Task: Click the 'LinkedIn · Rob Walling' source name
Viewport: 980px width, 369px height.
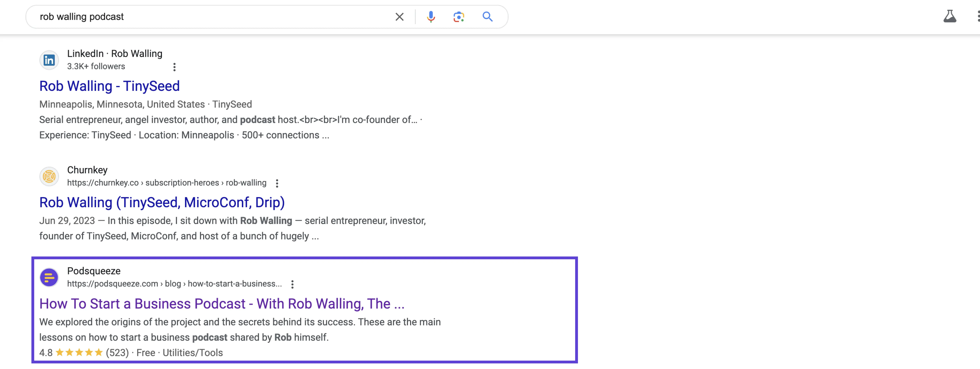Action: (x=114, y=54)
